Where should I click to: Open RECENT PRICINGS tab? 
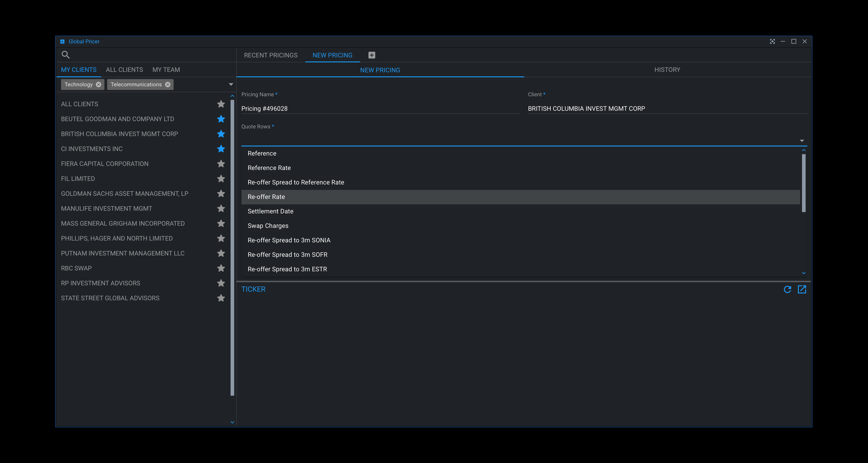(270, 55)
